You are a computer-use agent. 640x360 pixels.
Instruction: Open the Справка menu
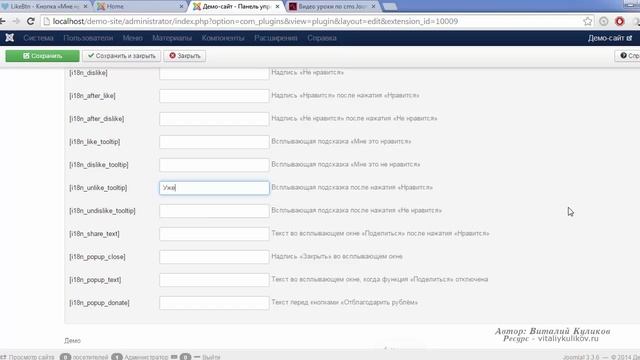(x=322, y=38)
